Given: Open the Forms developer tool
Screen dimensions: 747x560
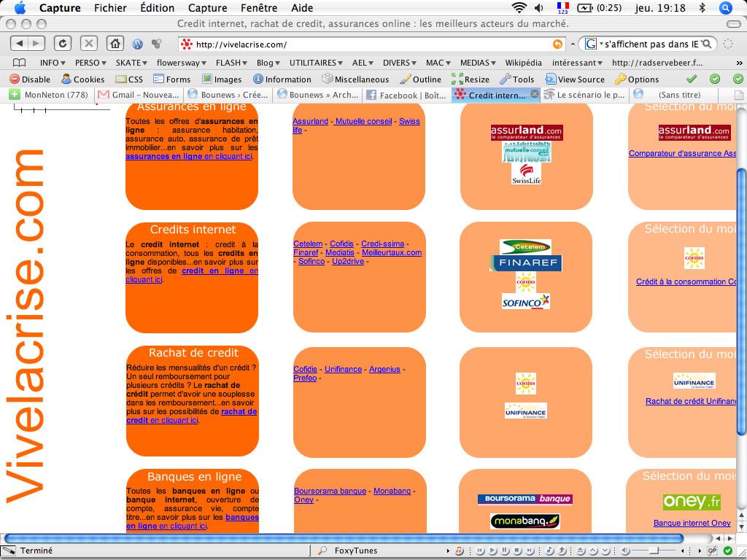Looking at the screenshot, I should point(171,79).
